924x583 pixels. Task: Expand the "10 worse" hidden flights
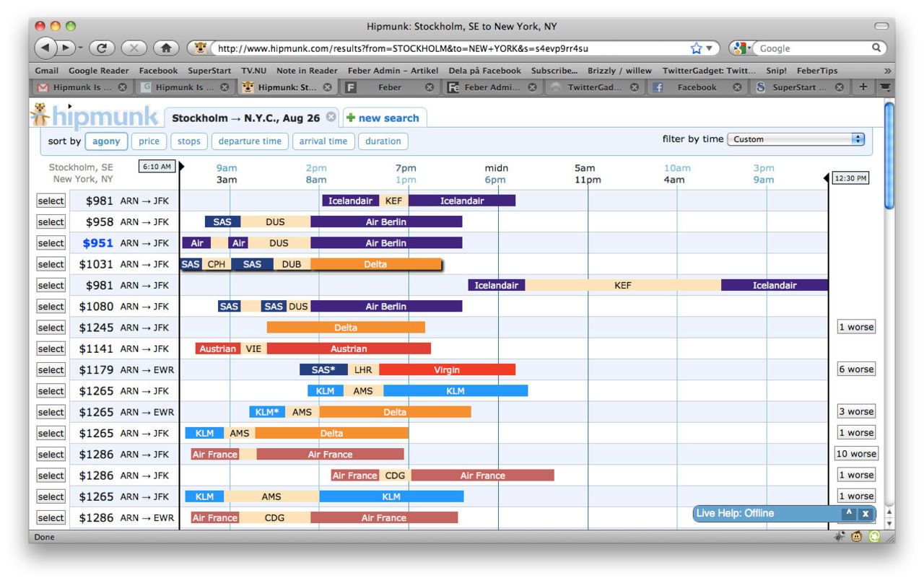point(856,454)
